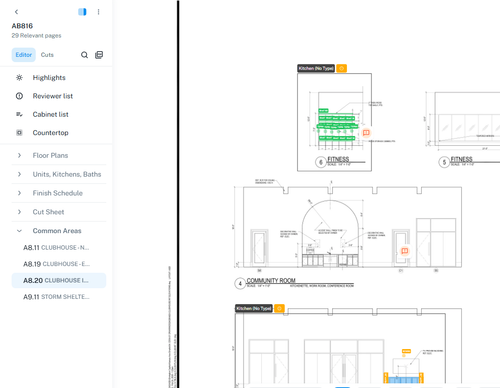Click the checklist icon beside Cabinet list

pos(19,114)
